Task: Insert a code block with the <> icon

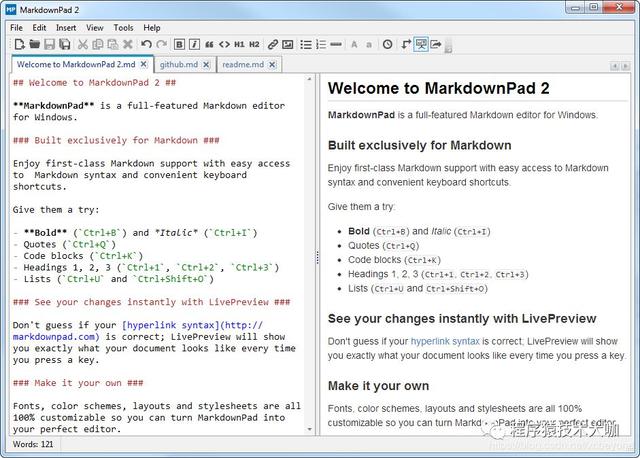Action: pos(224,44)
